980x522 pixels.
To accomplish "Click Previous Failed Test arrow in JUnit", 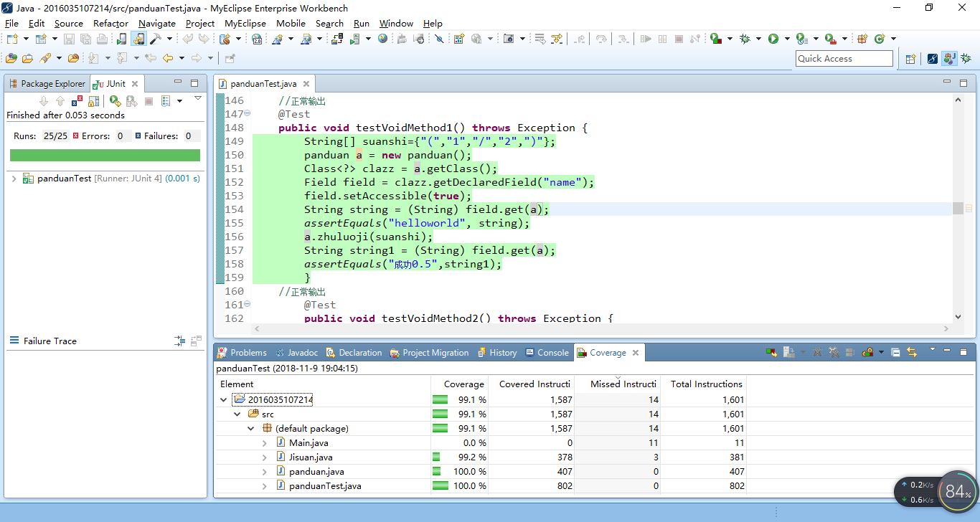I will (x=60, y=101).
